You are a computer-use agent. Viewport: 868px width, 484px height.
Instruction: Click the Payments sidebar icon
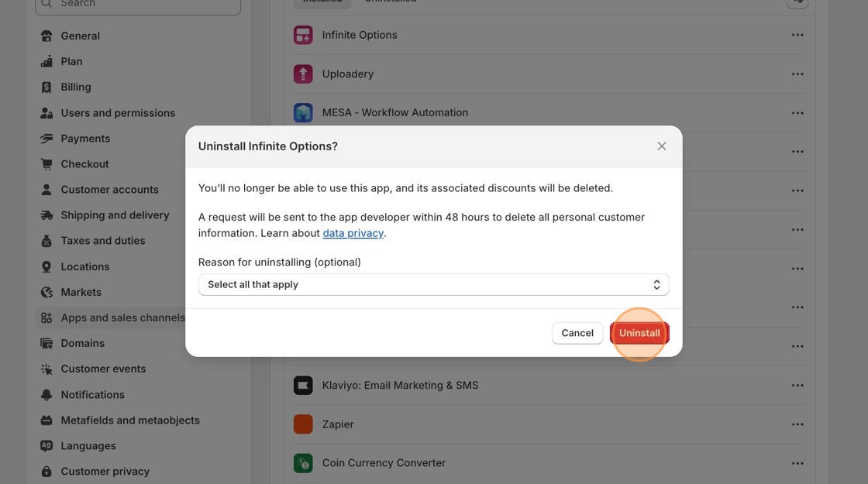(46, 139)
